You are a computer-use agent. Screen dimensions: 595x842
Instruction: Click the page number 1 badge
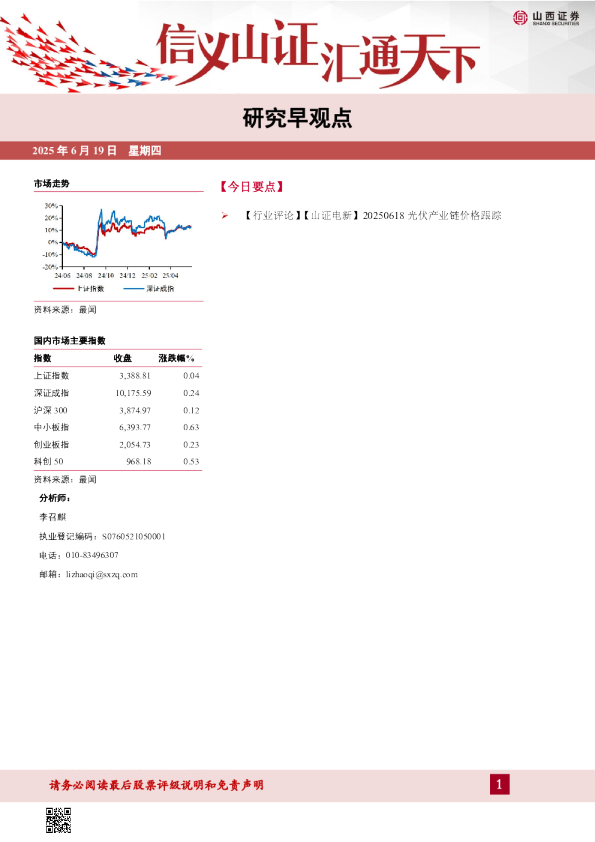[499, 785]
